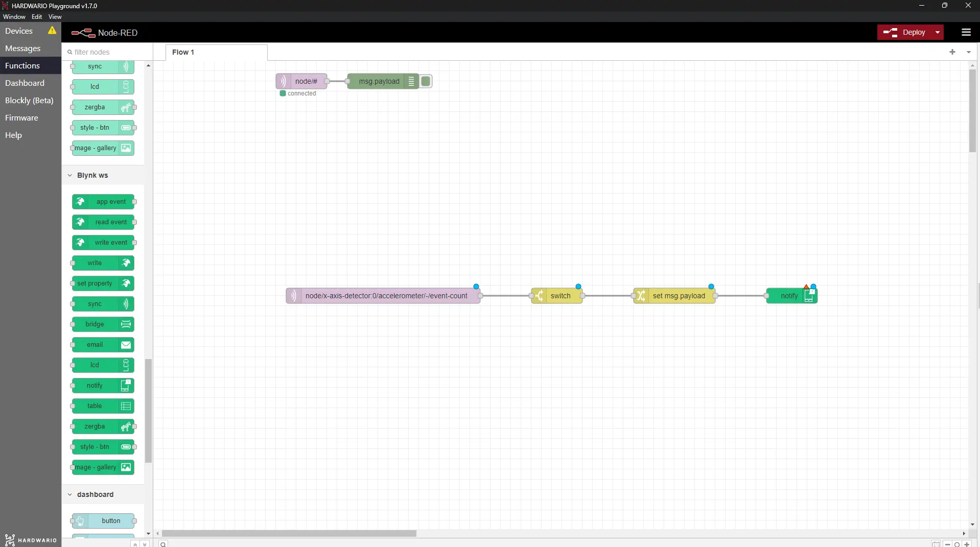Click the Node-RED logo in header

pos(105,33)
